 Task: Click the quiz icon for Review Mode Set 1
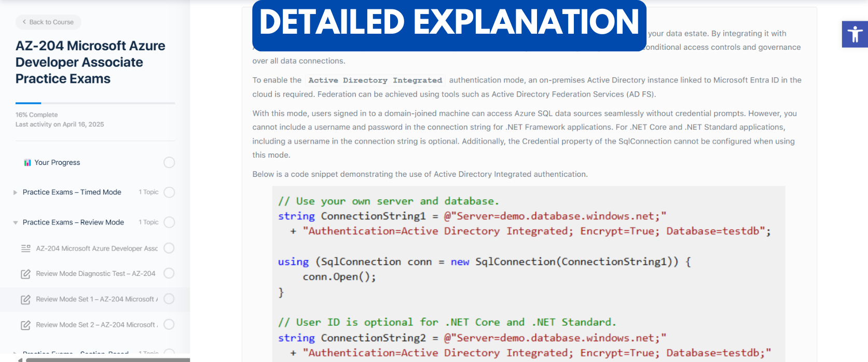point(25,300)
